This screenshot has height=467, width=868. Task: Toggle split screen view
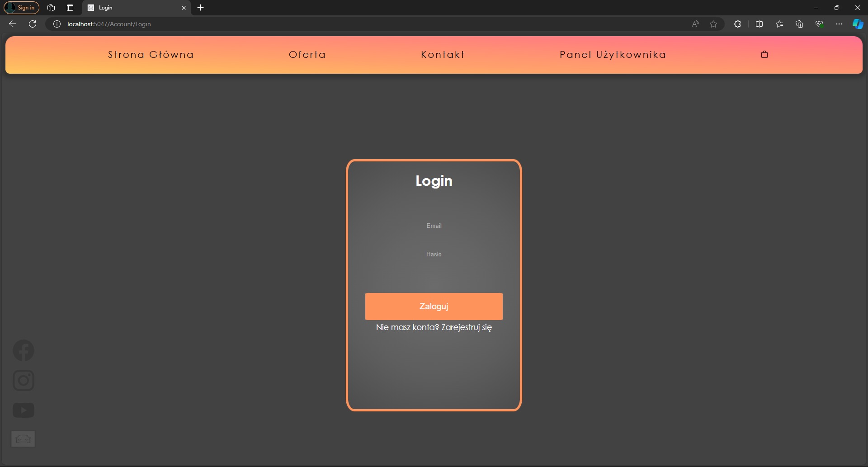(759, 24)
